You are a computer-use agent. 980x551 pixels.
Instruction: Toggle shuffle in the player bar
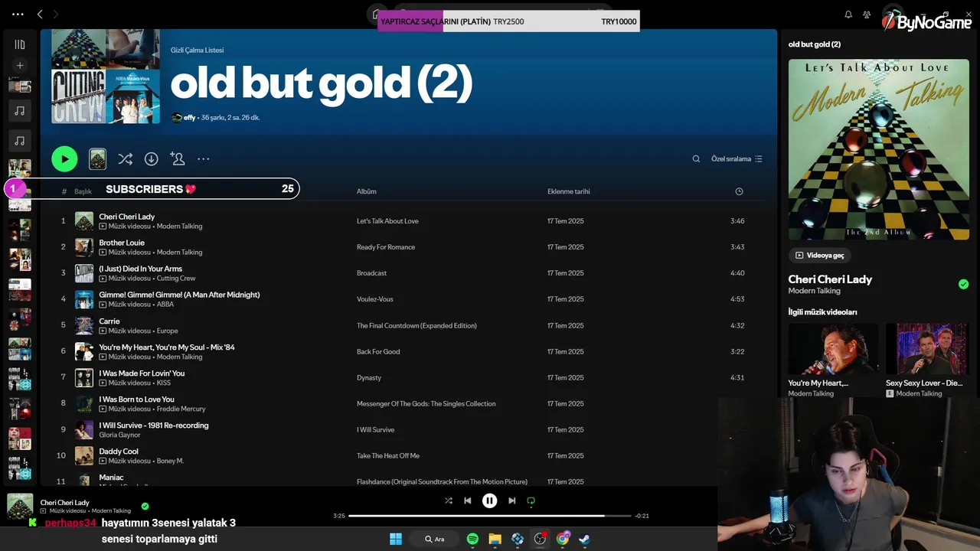(x=449, y=500)
